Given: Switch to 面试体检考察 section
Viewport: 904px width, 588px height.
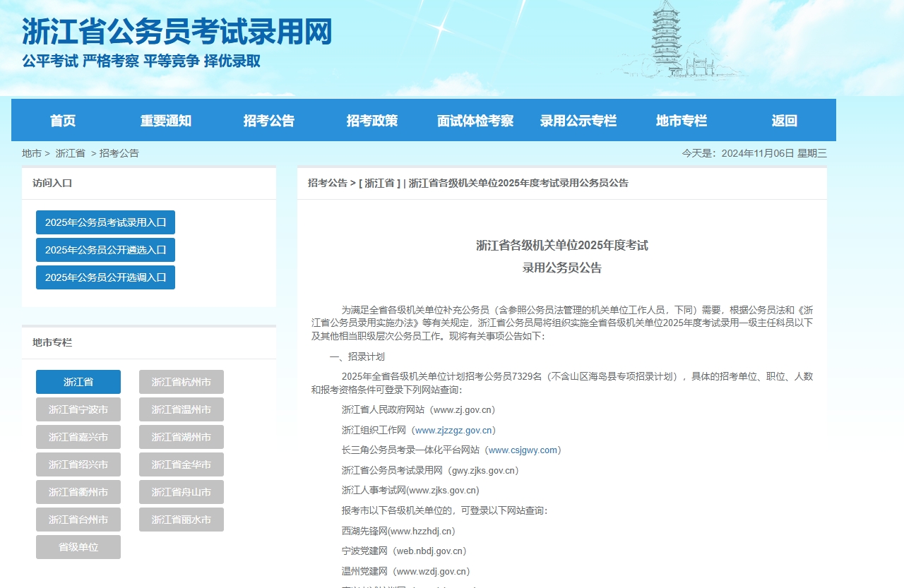Looking at the screenshot, I should coord(475,120).
